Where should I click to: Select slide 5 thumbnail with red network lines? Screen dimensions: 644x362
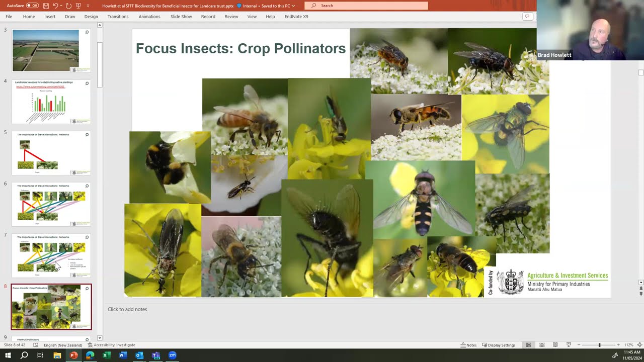[x=51, y=153]
